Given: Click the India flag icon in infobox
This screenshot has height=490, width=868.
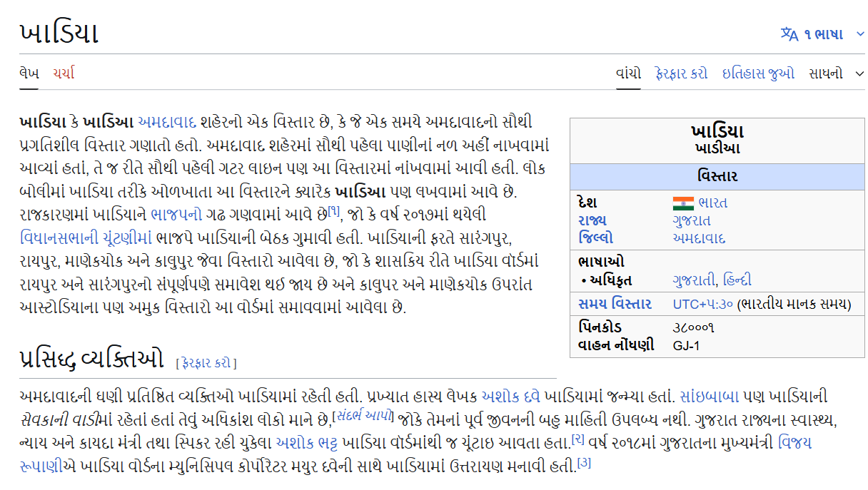Looking at the screenshot, I should tap(683, 203).
